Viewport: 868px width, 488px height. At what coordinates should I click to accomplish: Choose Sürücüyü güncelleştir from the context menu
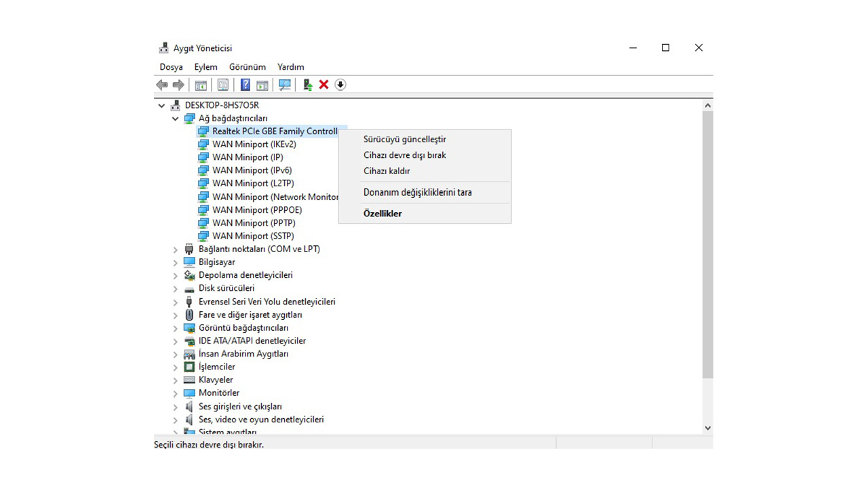tap(404, 139)
